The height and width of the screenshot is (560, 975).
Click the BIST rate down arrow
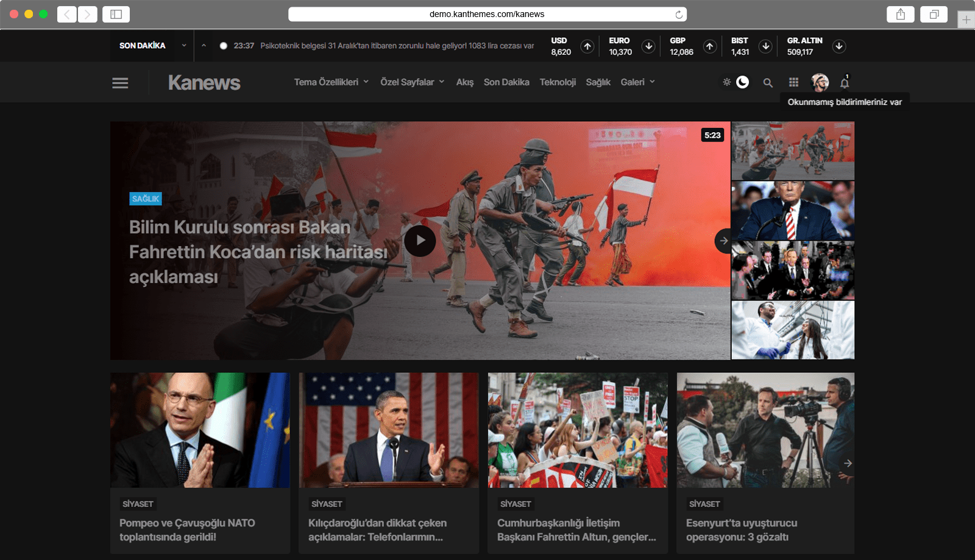(765, 46)
